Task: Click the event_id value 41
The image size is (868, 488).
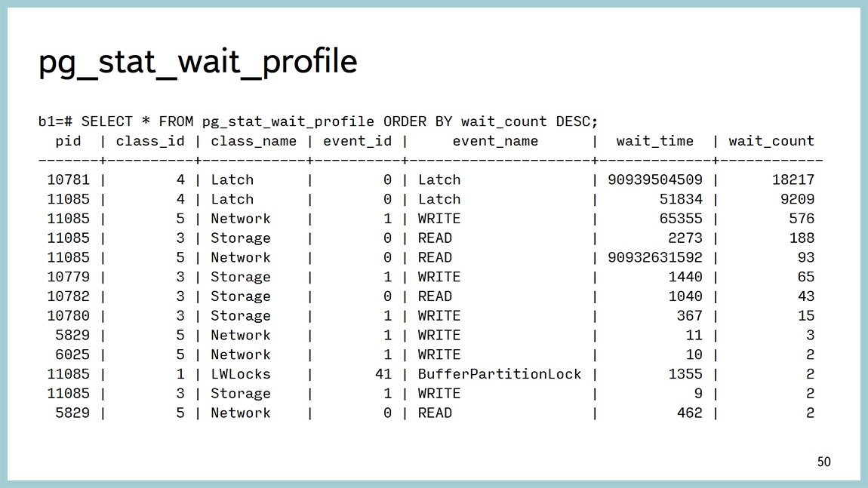Action: 383,374
